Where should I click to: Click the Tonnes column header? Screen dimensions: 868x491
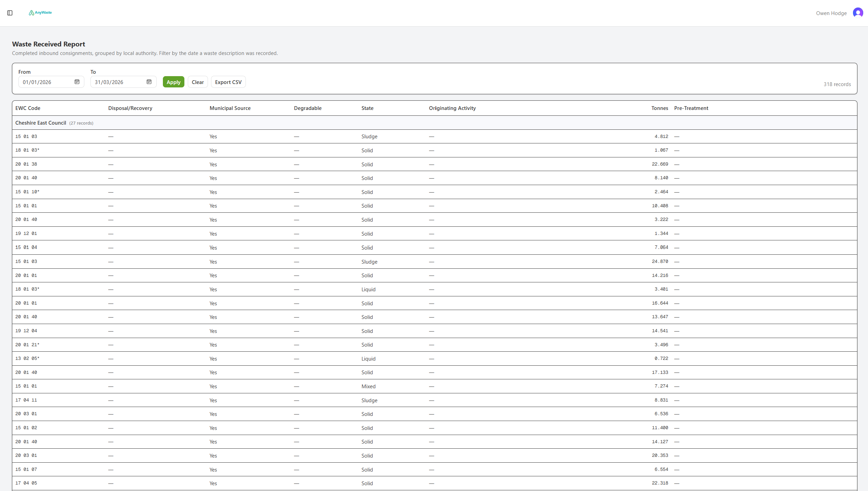click(x=659, y=108)
